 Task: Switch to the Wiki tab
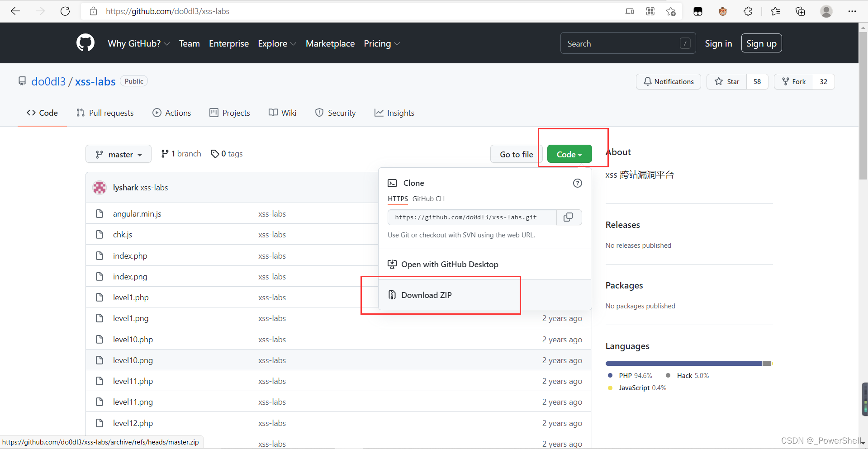283,113
